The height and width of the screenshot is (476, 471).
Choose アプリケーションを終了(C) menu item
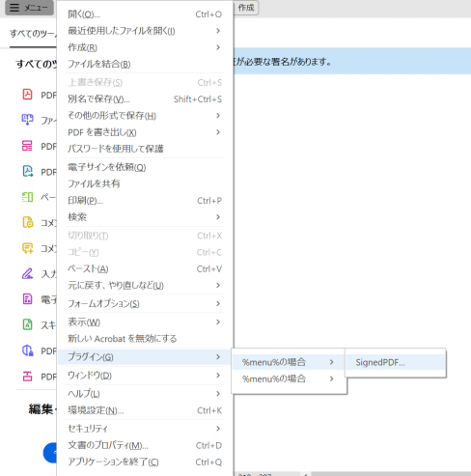(x=145, y=462)
